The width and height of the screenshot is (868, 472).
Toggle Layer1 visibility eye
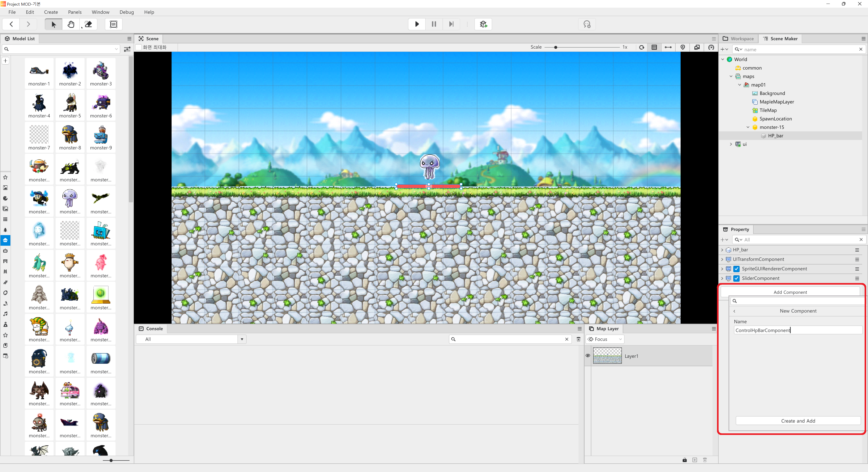tap(588, 356)
